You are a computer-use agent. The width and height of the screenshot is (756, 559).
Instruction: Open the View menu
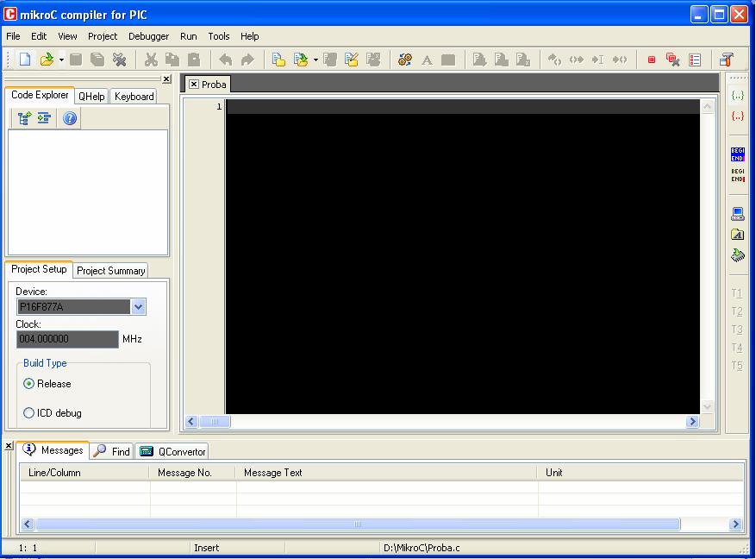67,36
